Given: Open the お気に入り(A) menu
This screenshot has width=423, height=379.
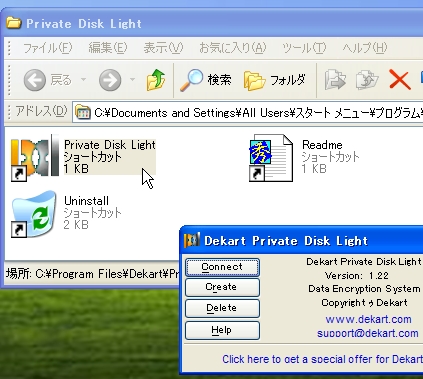Looking at the screenshot, I should pyautogui.click(x=232, y=48).
